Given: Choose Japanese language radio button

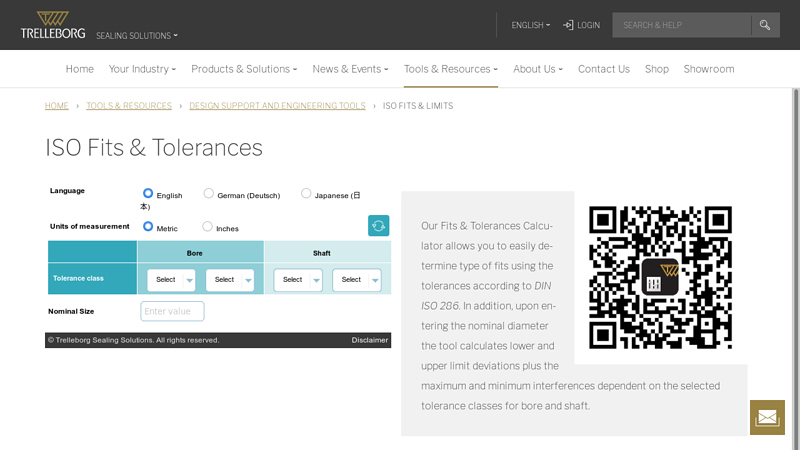Looking at the screenshot, I should (306, 194).
